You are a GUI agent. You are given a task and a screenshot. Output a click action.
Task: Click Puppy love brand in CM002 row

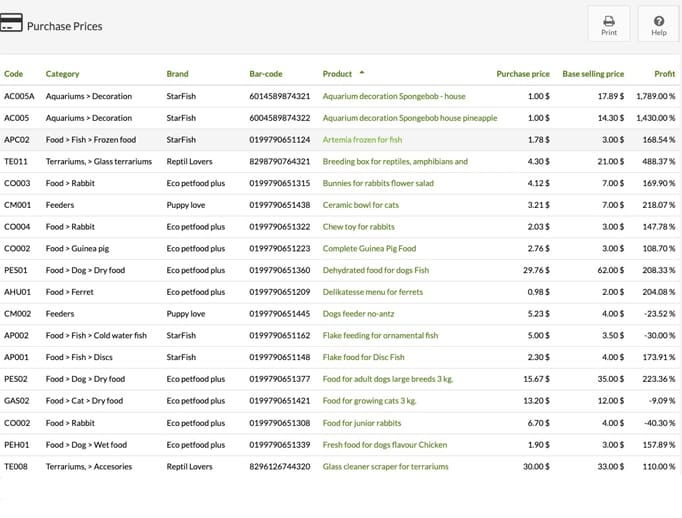point(186,314)
